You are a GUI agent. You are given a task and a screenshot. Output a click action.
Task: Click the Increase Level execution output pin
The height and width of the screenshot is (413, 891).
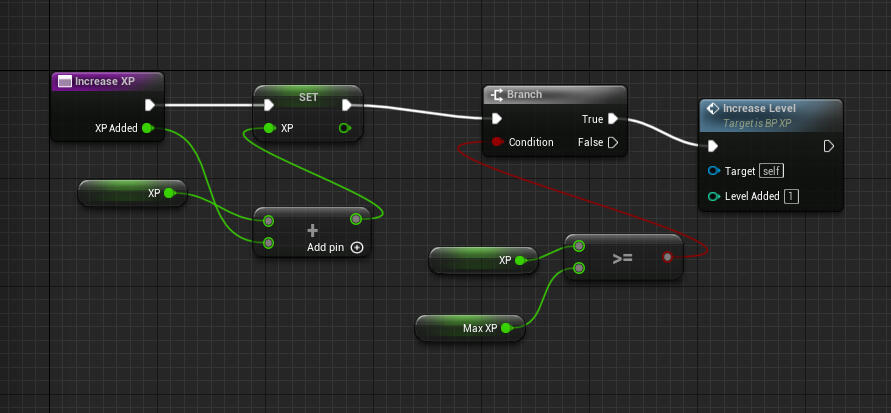pos(828,147)
